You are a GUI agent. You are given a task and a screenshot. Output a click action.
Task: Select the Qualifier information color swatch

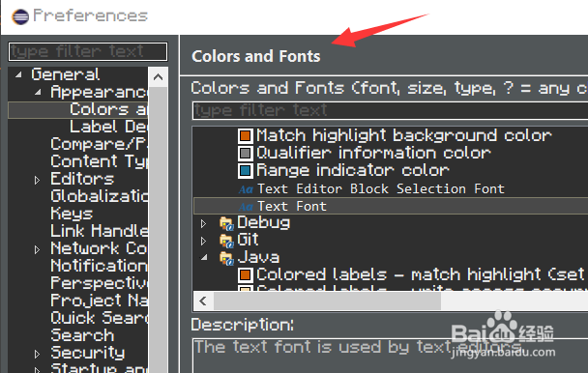(x=246, y=153)
